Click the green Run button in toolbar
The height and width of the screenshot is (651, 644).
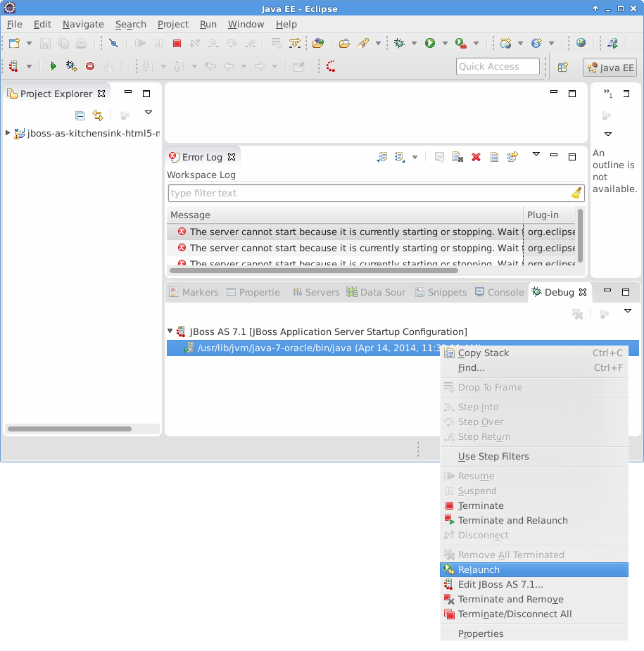430,43
